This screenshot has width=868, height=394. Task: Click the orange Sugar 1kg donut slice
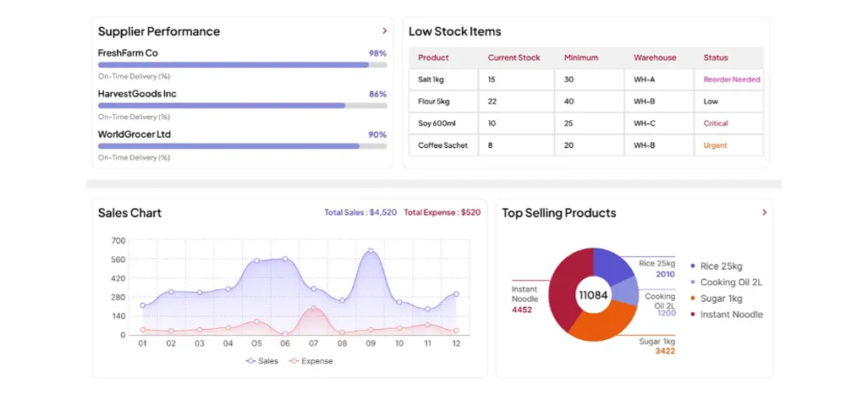pyautogui.click(x=603, y=323)
